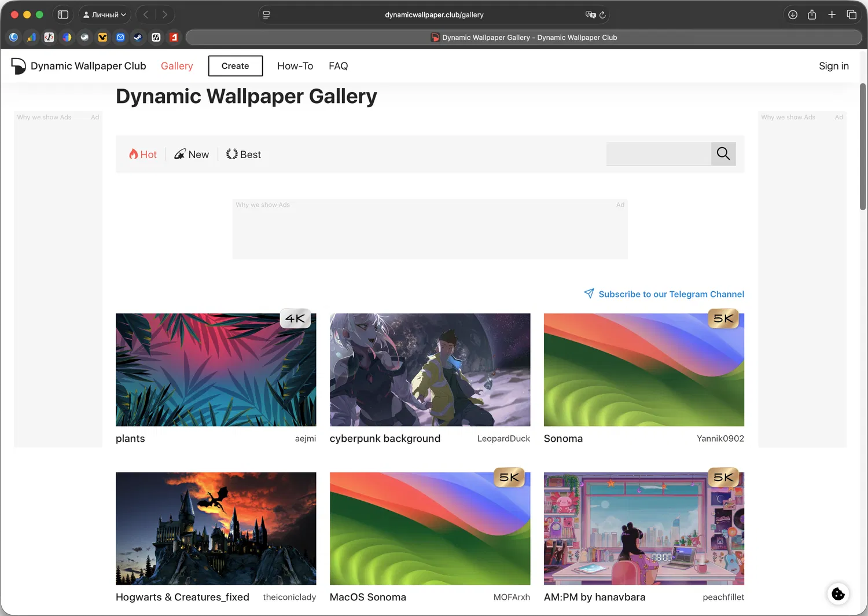The width and height of the screenshot is (868, 616).
Task: Open the Hogwarts & Creatures_fixed thumbnail
Action: tap(216, 529)
